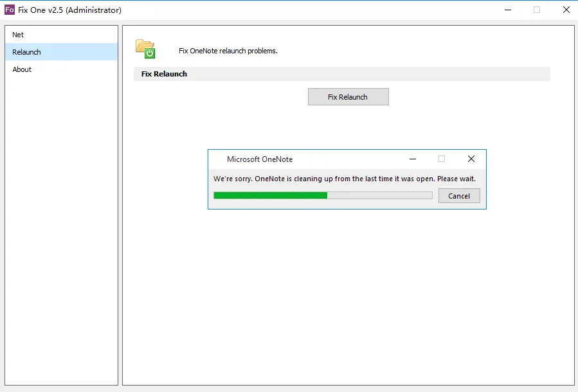This screenshot has width=578, height=392.
Task: Open the About page in sidebar
Action: click(62, 69)
